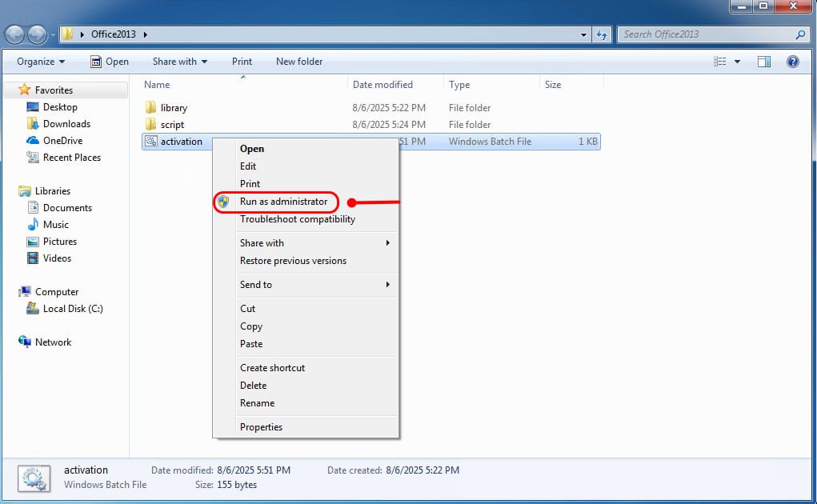The width and height of the screenshot is (817, 504).
Task: Expand the Share with submenu arrow
Action: pos(387,242)
